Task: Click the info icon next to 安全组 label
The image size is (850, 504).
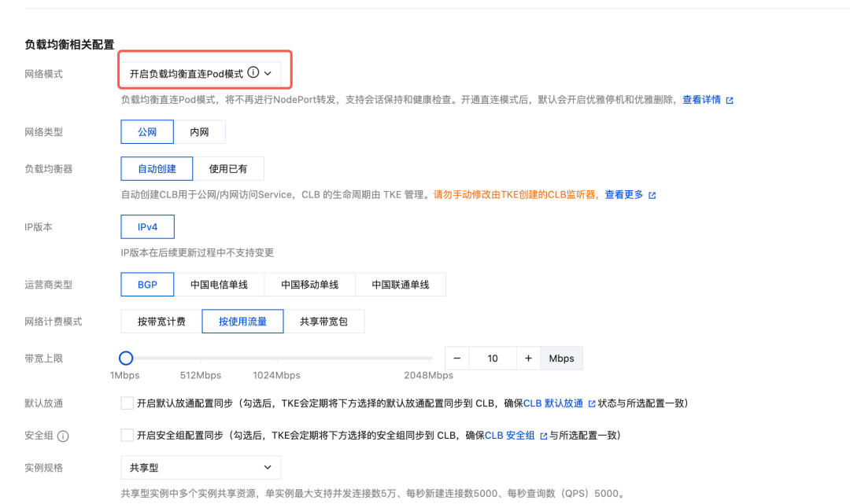Action: coord(62,435)
